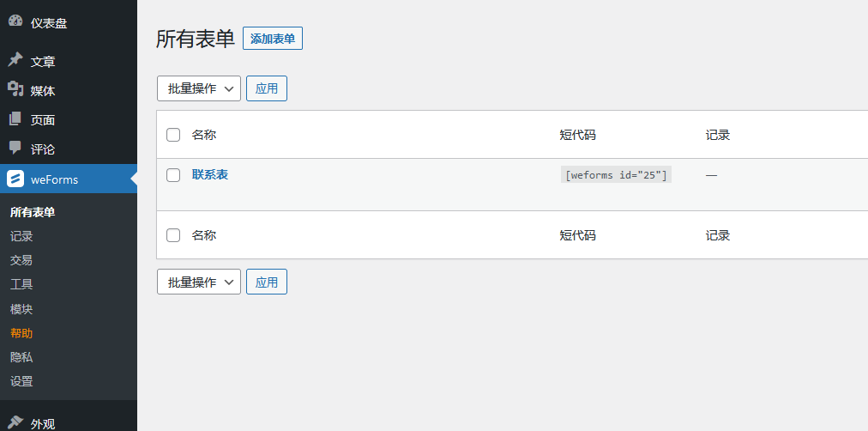Tick the select-all checkbox in table header
This screenshot has width=868, height=431.
(173, 135)
